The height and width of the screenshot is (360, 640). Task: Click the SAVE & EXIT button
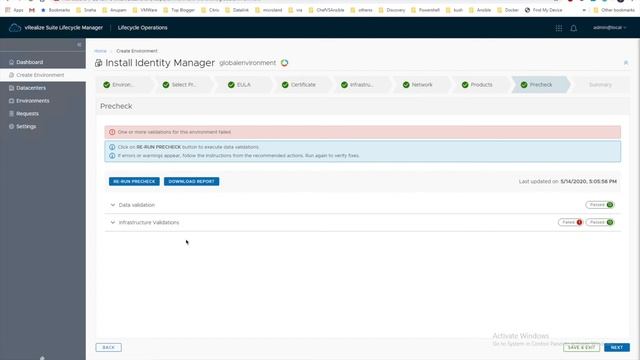tap(582, 347)
